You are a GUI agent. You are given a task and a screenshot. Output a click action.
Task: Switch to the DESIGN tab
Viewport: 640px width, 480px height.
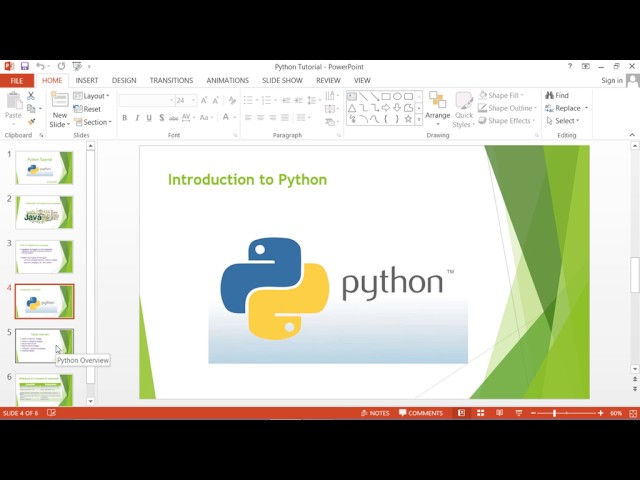coord(124,80)
